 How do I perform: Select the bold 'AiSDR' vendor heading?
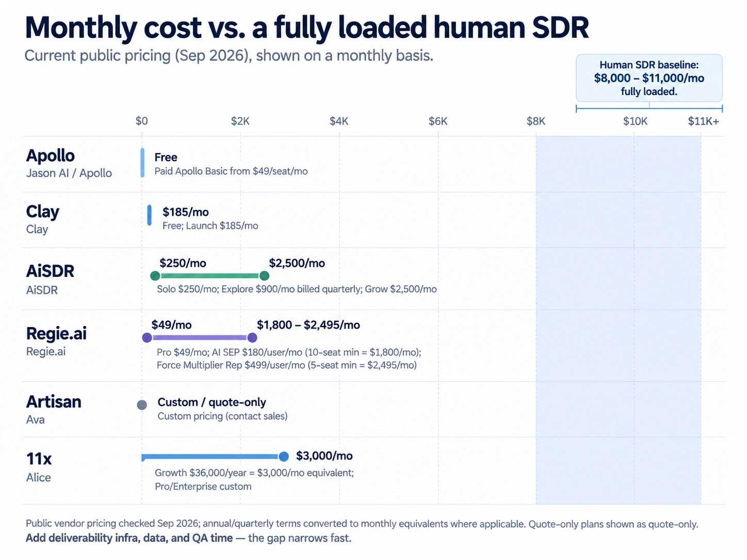(50, 271)
